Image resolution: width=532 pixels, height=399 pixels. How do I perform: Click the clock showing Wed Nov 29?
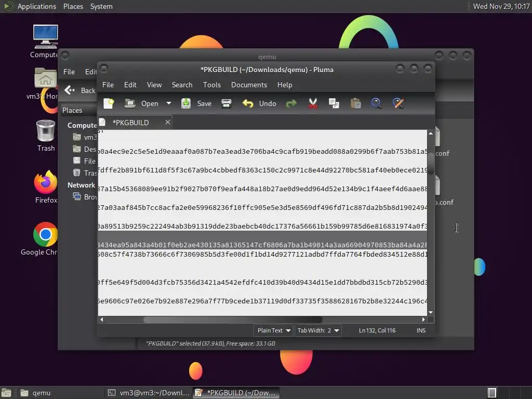click(501, 6)
